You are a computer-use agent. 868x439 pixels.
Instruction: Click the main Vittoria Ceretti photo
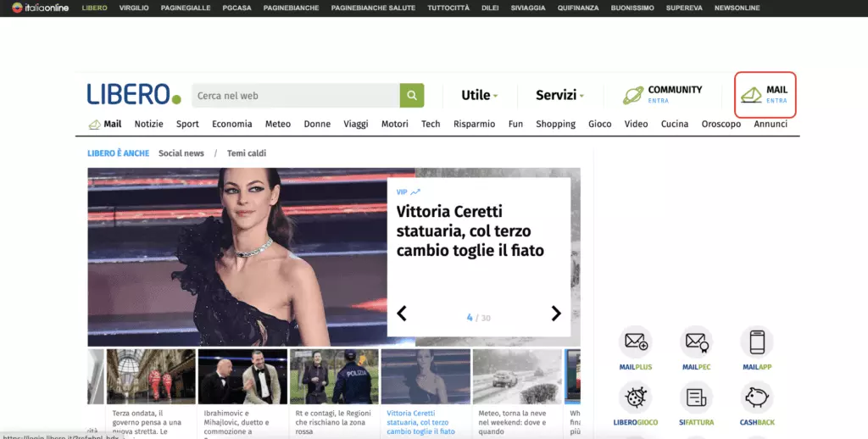[237, 257]
